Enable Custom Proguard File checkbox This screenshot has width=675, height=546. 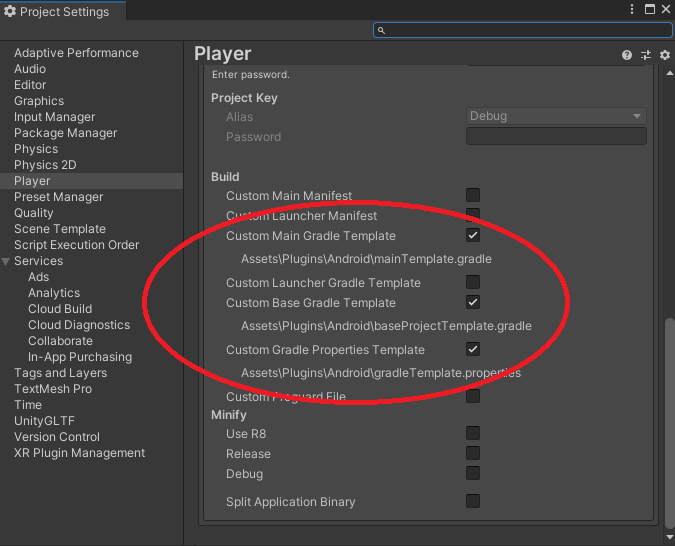tap(473, 396)
